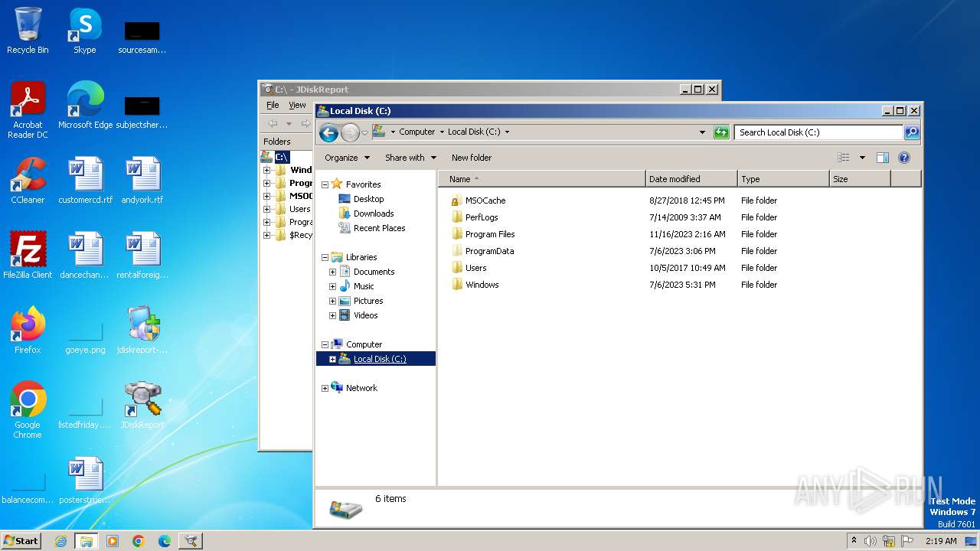Select customercd.rtf document icon

click(85, 181)
